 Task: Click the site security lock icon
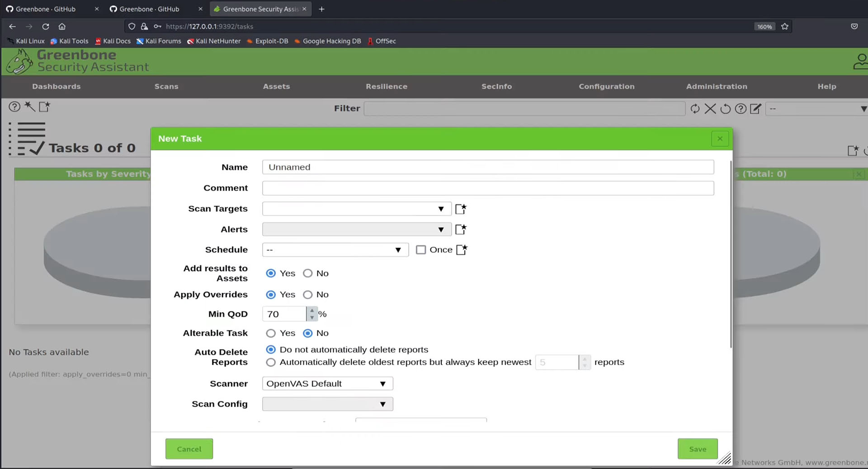(x=144, y=26)
